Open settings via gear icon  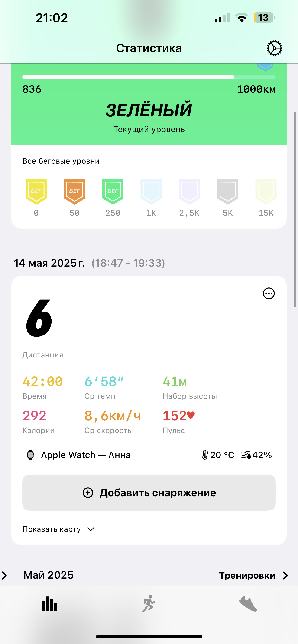pyautogui.click(x=274, y=48)
